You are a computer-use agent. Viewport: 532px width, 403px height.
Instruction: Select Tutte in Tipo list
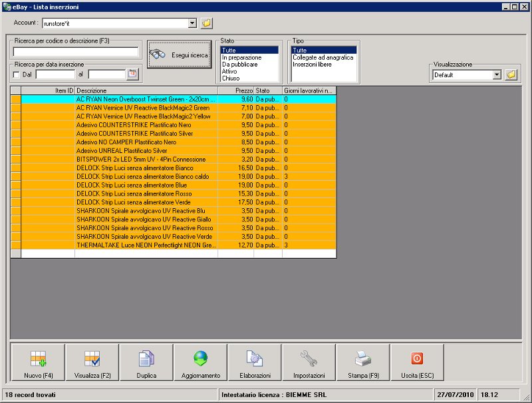pos(324,50)
